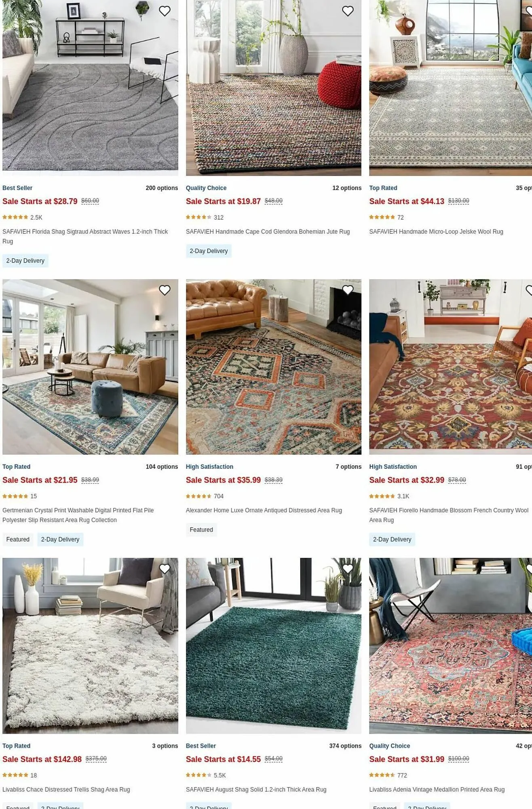View SAFAVIEH August Shag Solid Area Rug title
This screenshot has width=532, height=809.
[256, 789]
